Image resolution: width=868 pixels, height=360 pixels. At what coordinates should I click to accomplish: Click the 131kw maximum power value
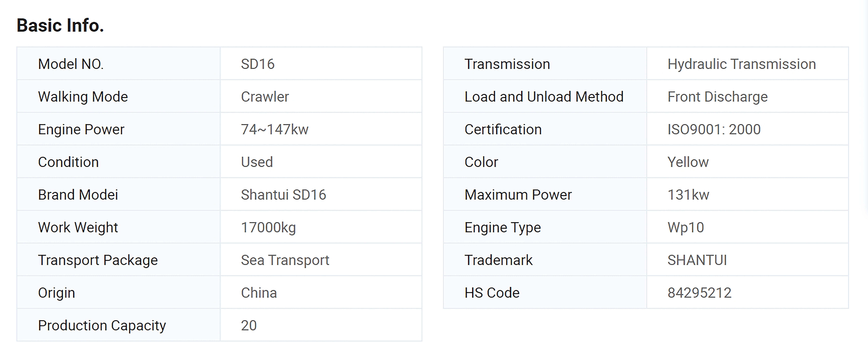point(688,195)
